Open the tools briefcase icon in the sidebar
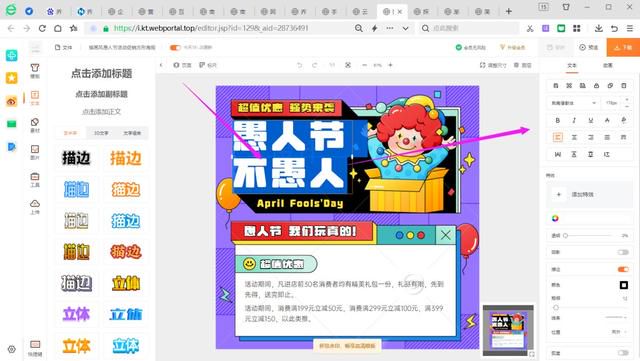The image size is (640, 361). pyautogui.click(x=35, y=179)
